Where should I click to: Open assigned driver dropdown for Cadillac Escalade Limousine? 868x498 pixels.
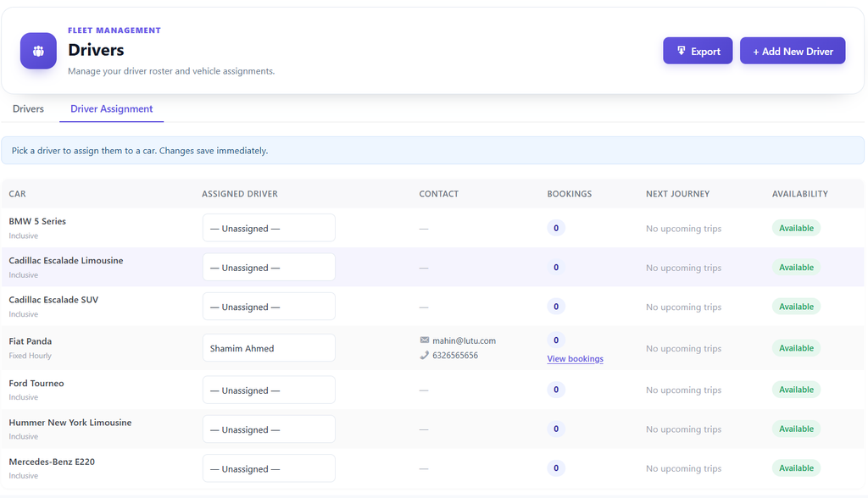tap(269, 268)
